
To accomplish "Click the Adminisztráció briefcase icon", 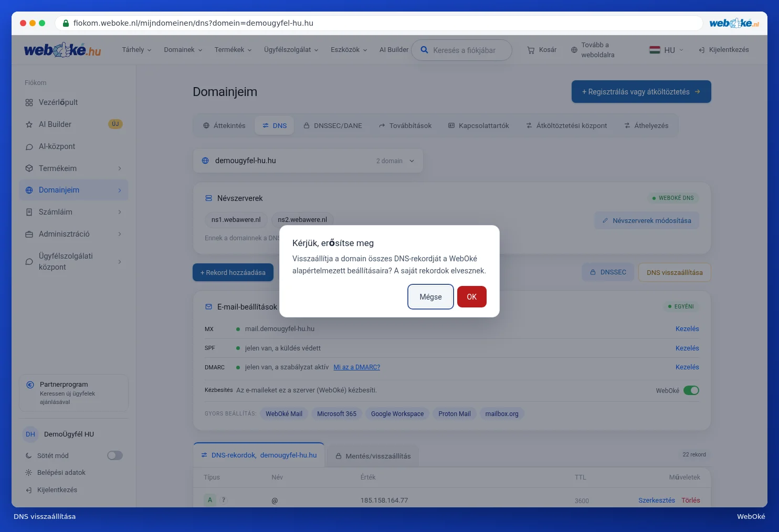I will tap(29, 234).
